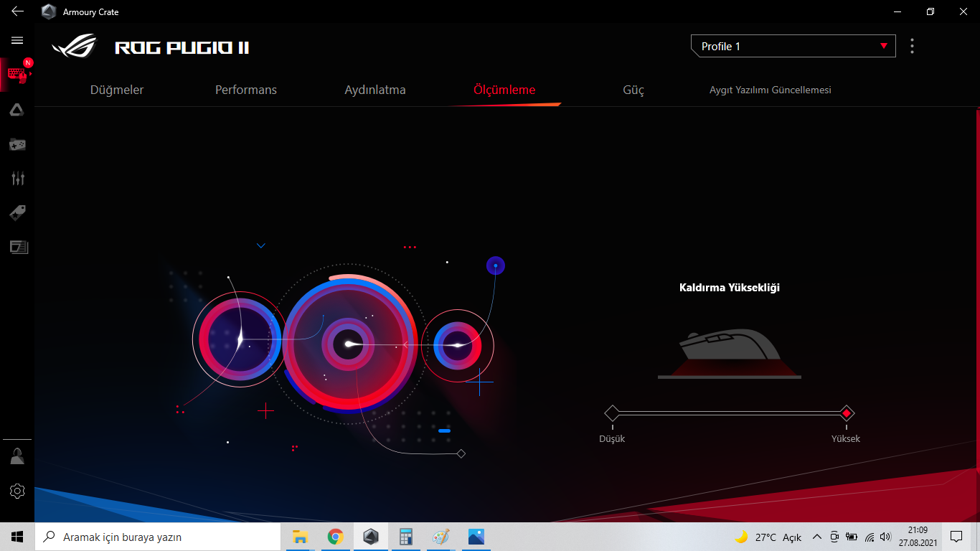Click the Meet Now tray icon

click(x=834, y=537)
